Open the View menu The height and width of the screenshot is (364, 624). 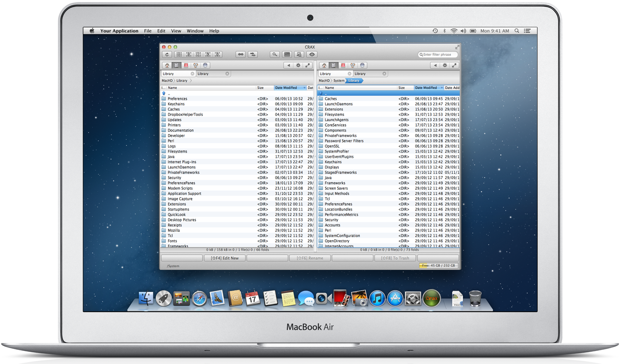click(176, 31)
